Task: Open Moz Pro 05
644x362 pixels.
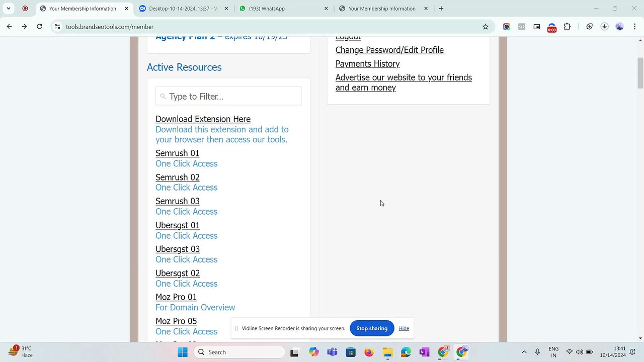Action: 176,321
